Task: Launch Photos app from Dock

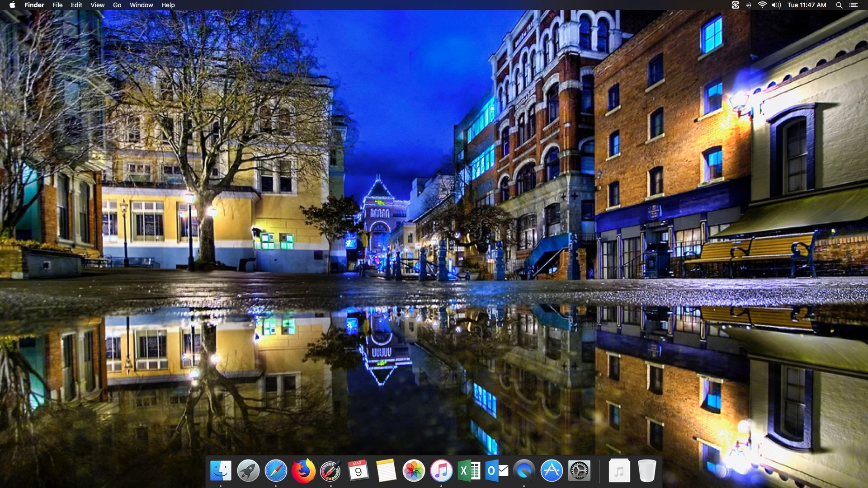Action: (x=414, y=471)
